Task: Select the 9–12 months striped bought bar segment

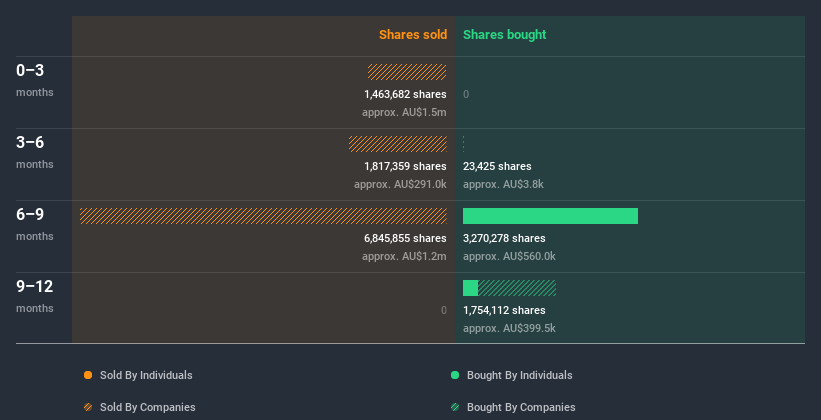Action: pos(517,288)
